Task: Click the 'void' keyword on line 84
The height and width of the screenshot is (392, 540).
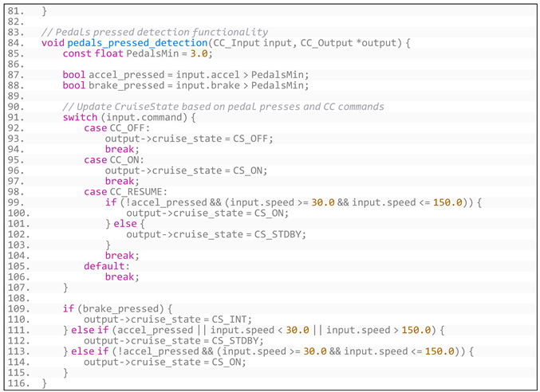Action: (x=53, y=42)
